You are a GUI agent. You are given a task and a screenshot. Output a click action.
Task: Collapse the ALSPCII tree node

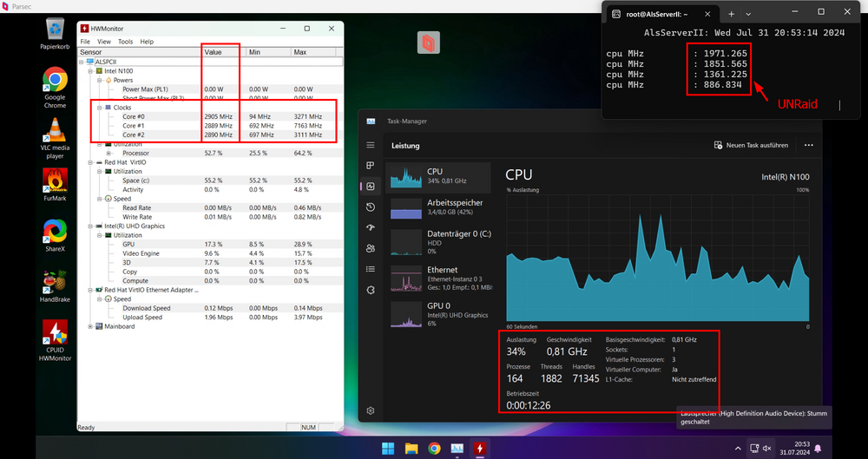pyautogui.click(x=82, y=62)
